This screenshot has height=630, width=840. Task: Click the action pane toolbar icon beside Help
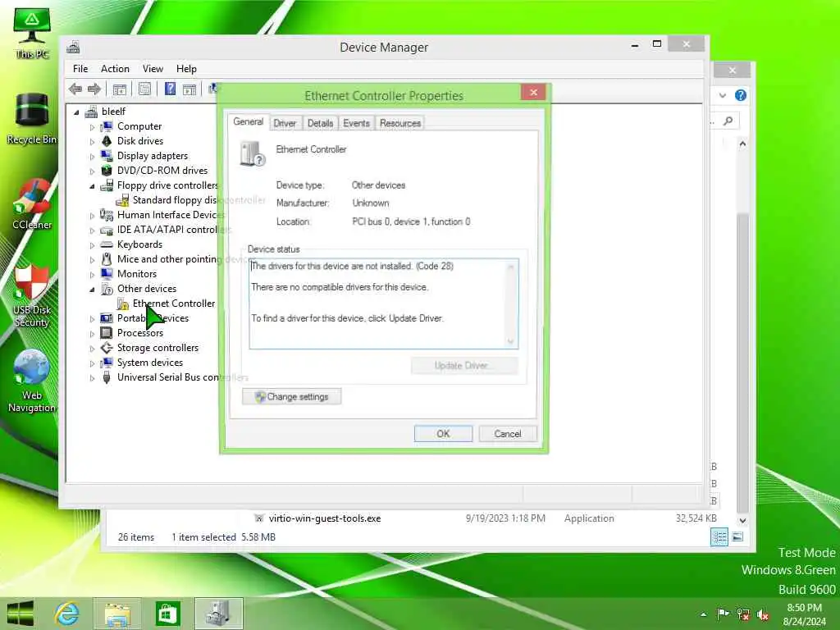[189, 89]
